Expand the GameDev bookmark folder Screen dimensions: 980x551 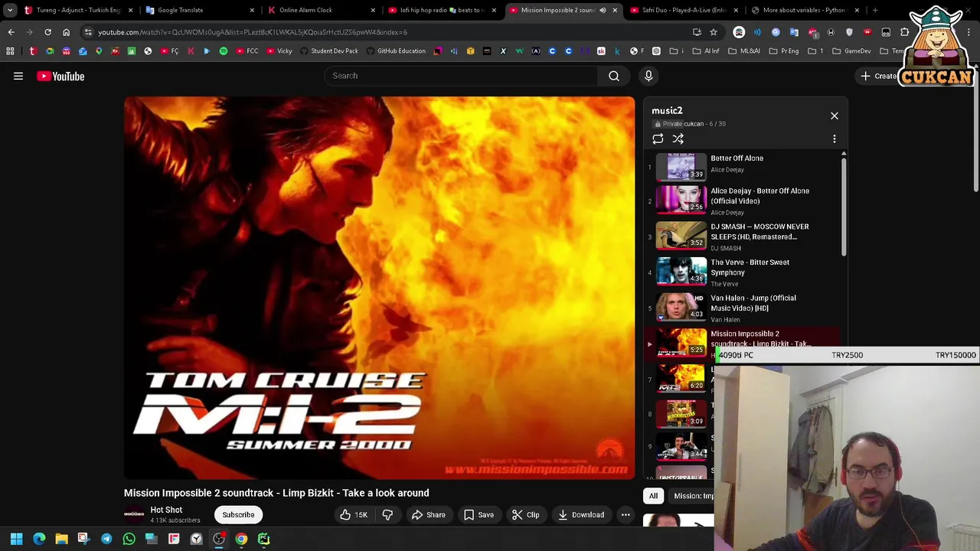coord(851,51)
